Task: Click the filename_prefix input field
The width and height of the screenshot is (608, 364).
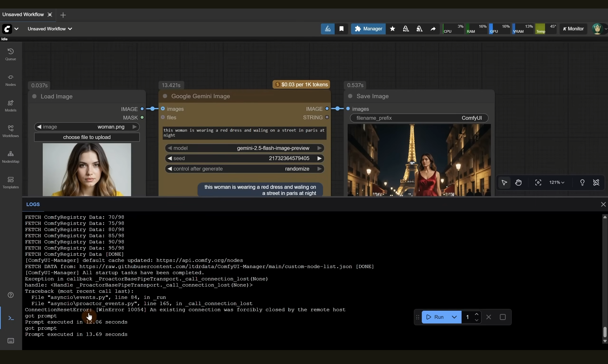Action: pos(419,118)
